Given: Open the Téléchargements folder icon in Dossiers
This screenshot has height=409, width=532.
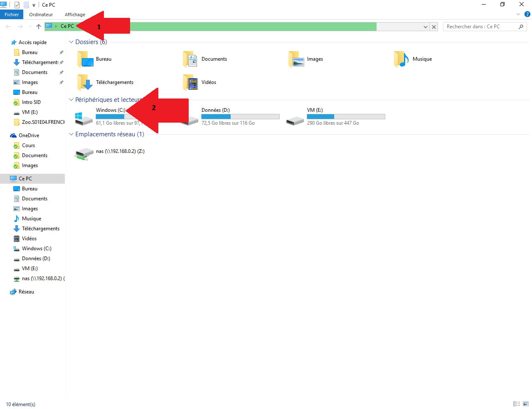Looking at the screenshot, I should (85, 82).
